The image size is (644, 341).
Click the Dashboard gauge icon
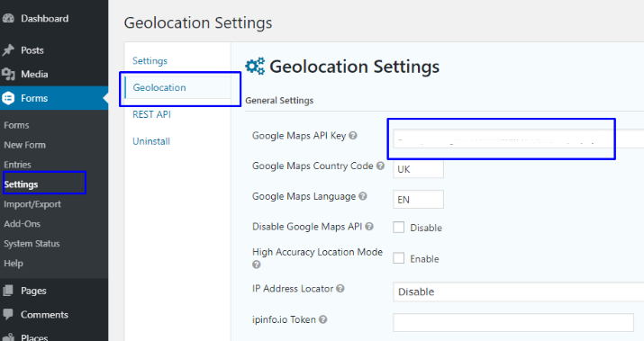[8, 19]
